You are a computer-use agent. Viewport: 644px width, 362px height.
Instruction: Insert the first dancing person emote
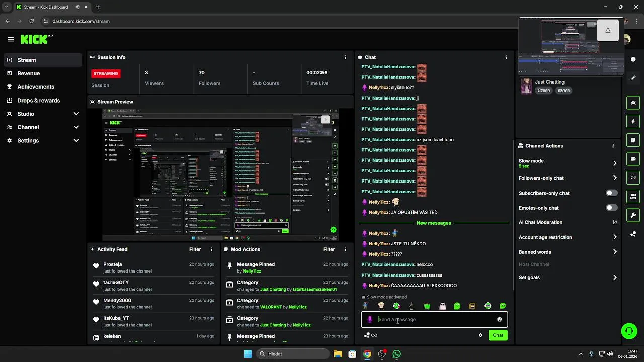point(366,306)
